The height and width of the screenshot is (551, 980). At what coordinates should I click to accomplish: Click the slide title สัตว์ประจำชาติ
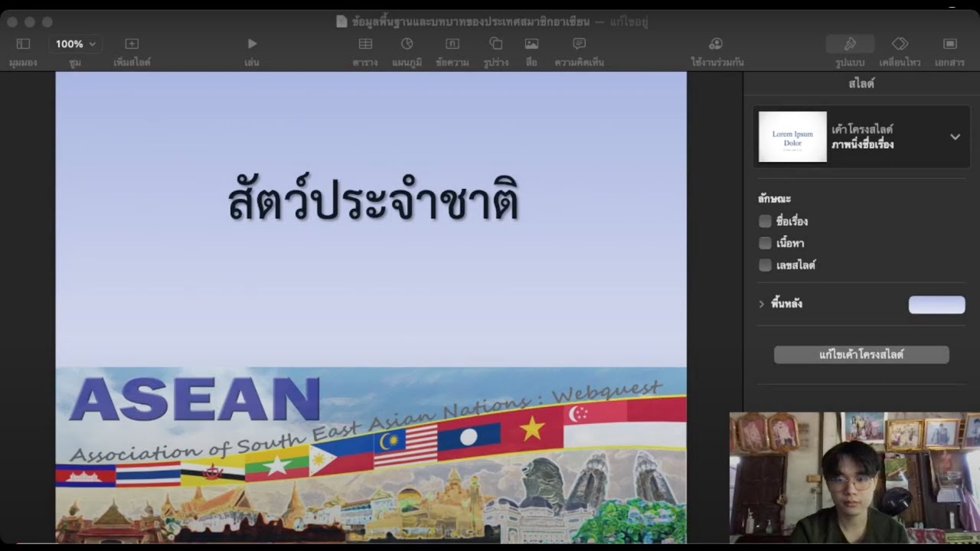[x=373, y=201]
